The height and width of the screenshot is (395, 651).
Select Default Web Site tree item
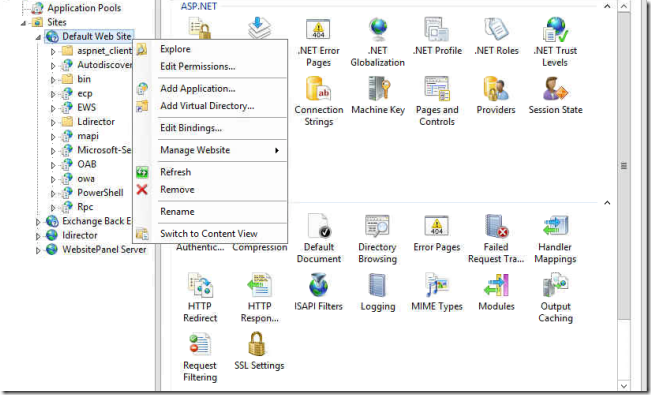click(x=97, y=37)
